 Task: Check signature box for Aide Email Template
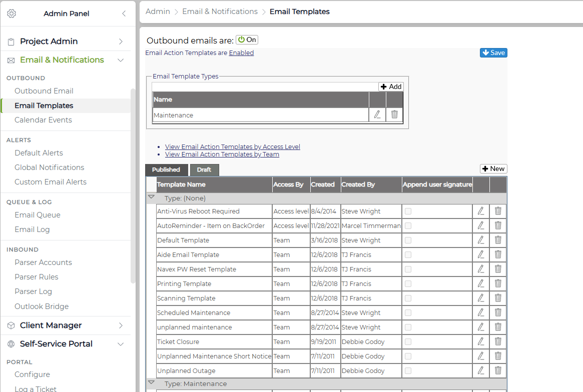click(x=408, y=254)
